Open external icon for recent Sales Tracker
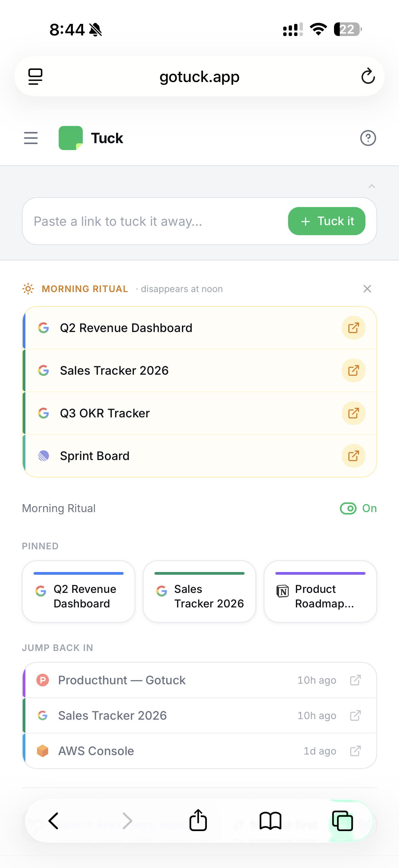 (x=355, y=715)
